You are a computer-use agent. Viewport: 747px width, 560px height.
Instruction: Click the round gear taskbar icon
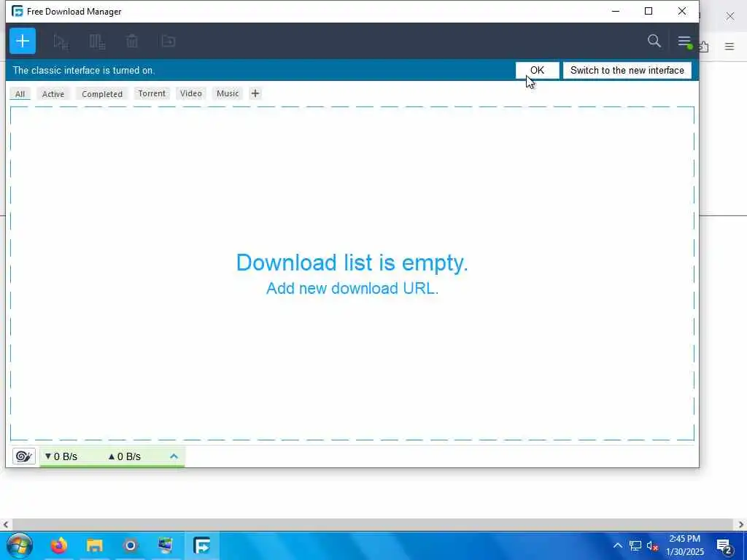point(130,545)
